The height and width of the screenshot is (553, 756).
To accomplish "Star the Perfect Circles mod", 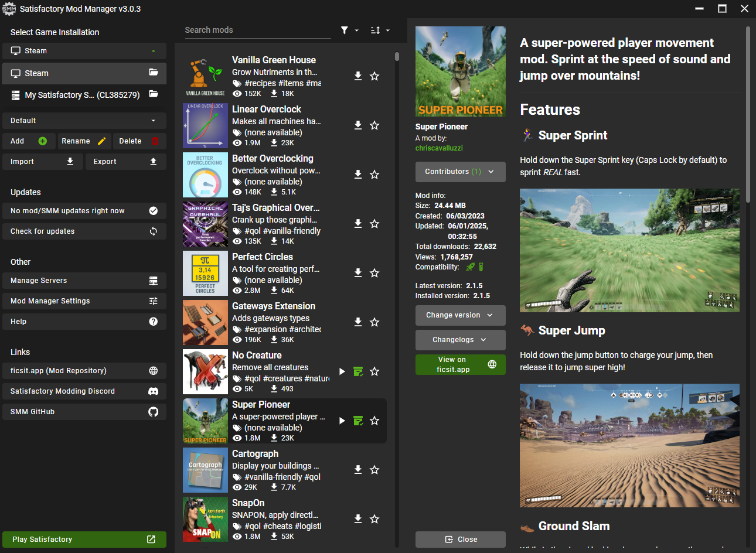I will [375, 273].
